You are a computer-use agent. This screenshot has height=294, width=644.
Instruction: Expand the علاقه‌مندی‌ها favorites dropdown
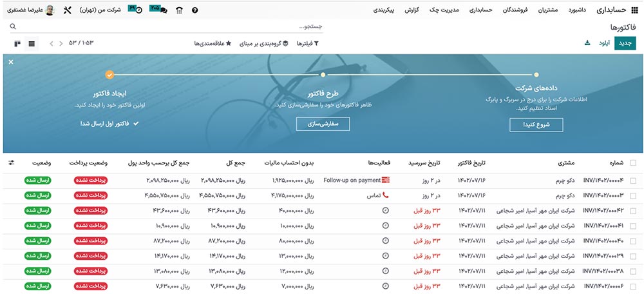coord(213,43)
